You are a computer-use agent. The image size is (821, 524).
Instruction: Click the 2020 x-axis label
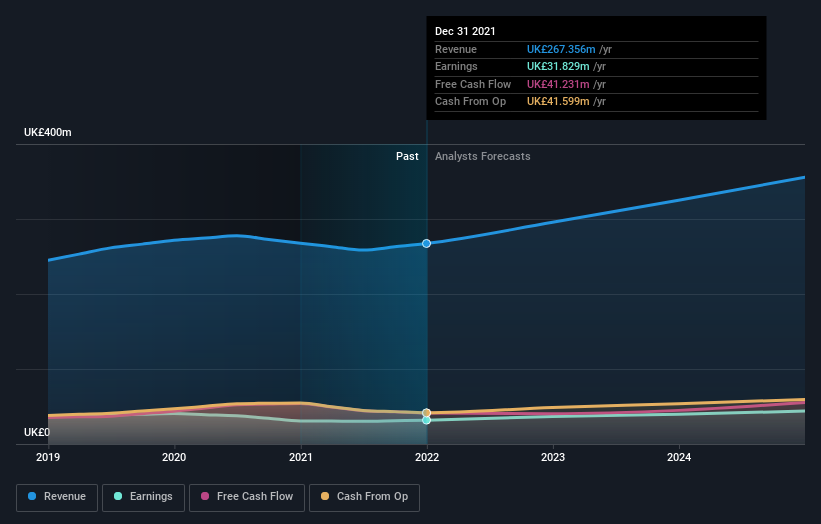pos(174,457)
